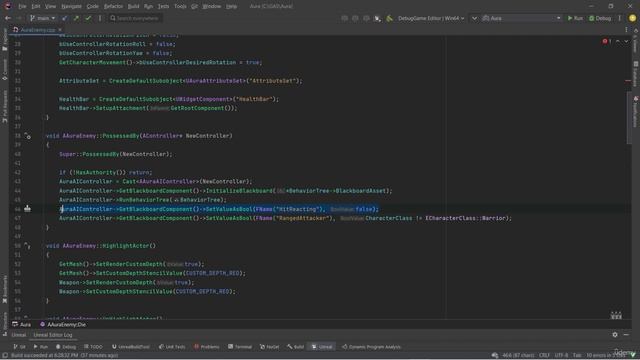Open the Debug tool window at bottom

click(66, 347)
